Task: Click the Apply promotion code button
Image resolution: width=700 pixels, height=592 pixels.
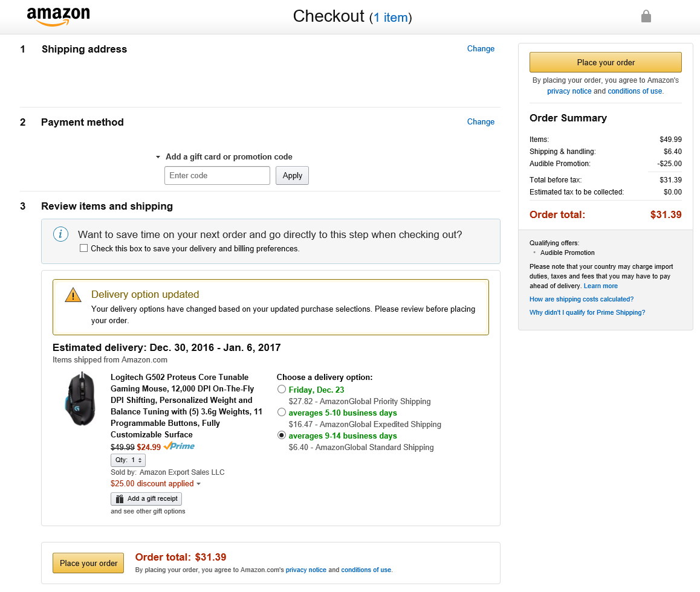Action: click(292, 176)
